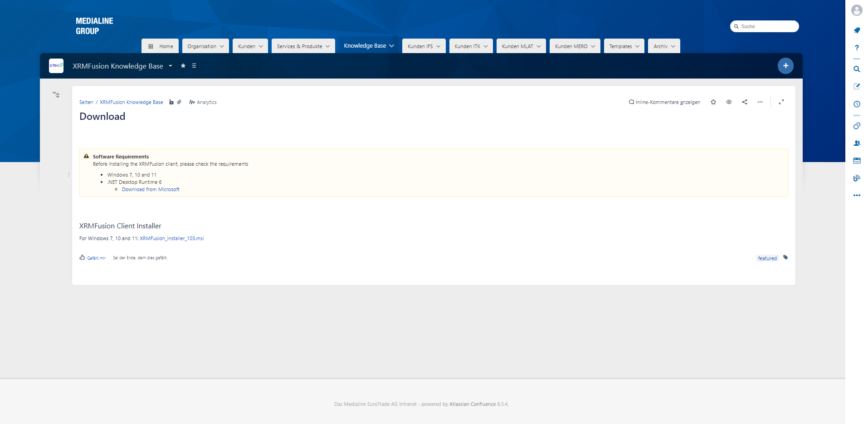868x424 pixels.
Task: Open the calendar icon in sidebar
Action: [x=857, y=160]
